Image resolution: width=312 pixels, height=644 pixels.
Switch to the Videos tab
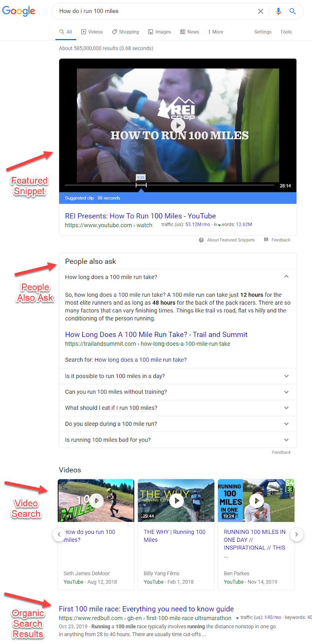point(92,32)
